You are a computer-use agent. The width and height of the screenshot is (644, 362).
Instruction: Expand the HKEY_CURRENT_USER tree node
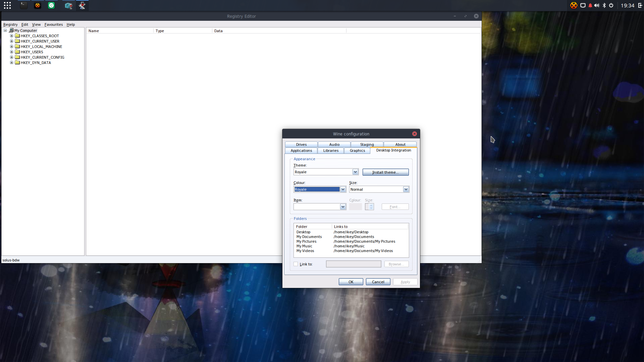point(11,41)
